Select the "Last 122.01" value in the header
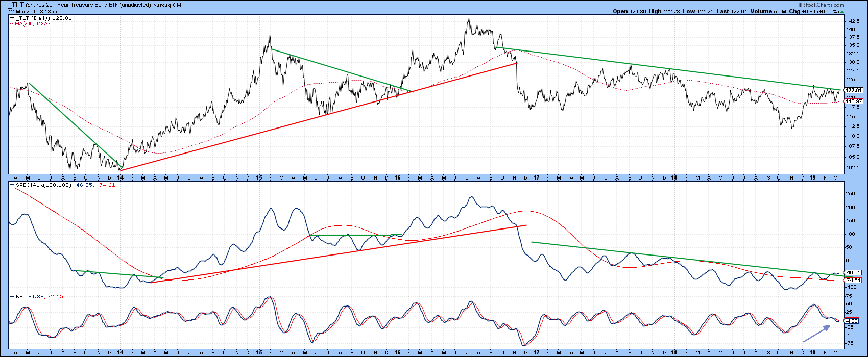868x357 pixels. coord(733,11)
